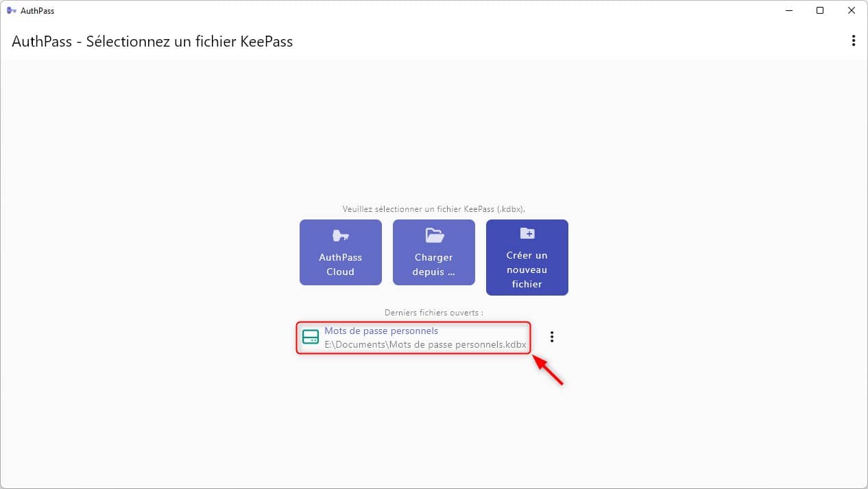Close the AuthPass window
The height and width of the screenshot is (489, 868).
(852, 10)
